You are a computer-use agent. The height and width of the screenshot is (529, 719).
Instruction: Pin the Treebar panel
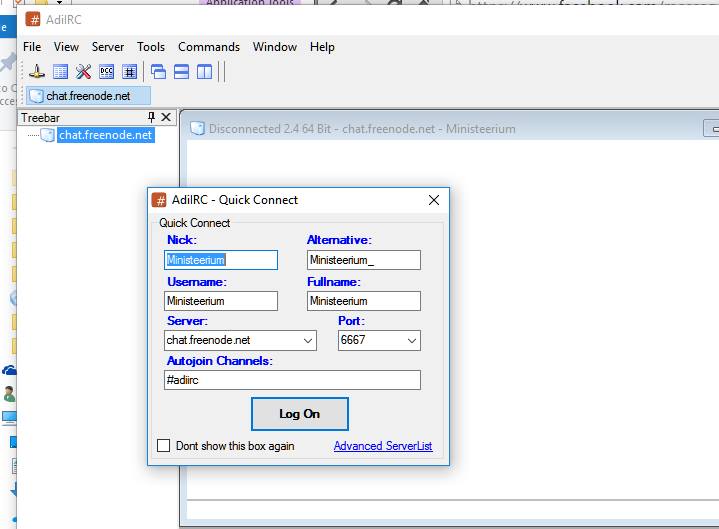(151, 117)
